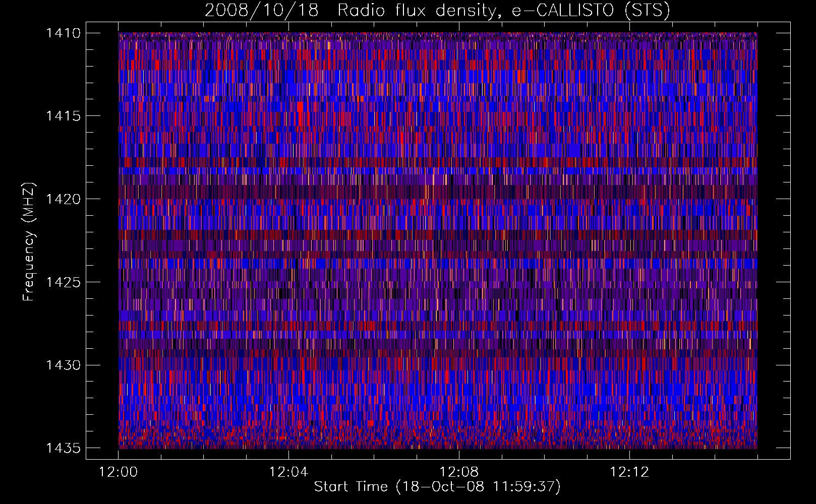Select the 1430 frequency tick label

[x=63, y=365]
